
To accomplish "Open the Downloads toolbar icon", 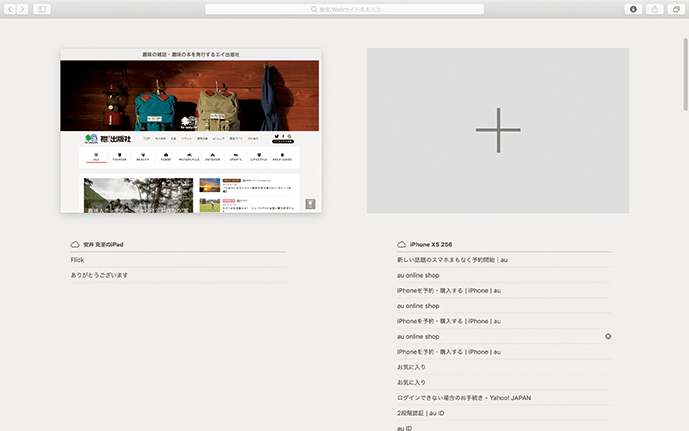I will 633,9.
